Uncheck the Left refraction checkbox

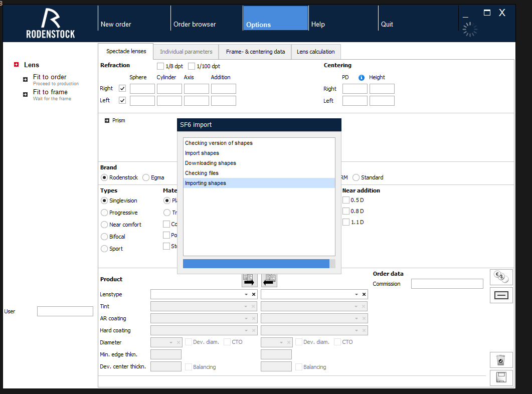click(122, 100)
